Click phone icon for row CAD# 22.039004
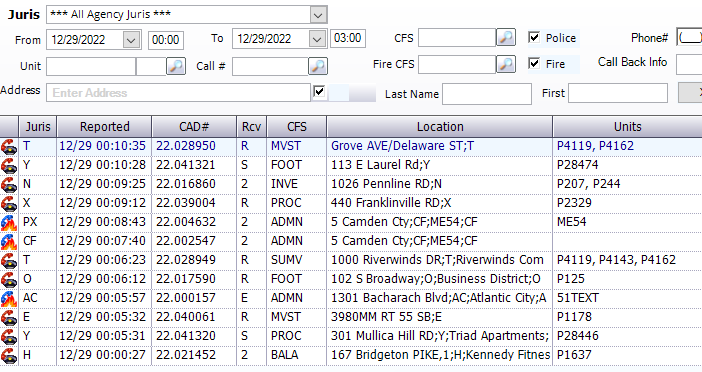Image resolution: width=702 pixels, height=372 pixels. [9, 203]
